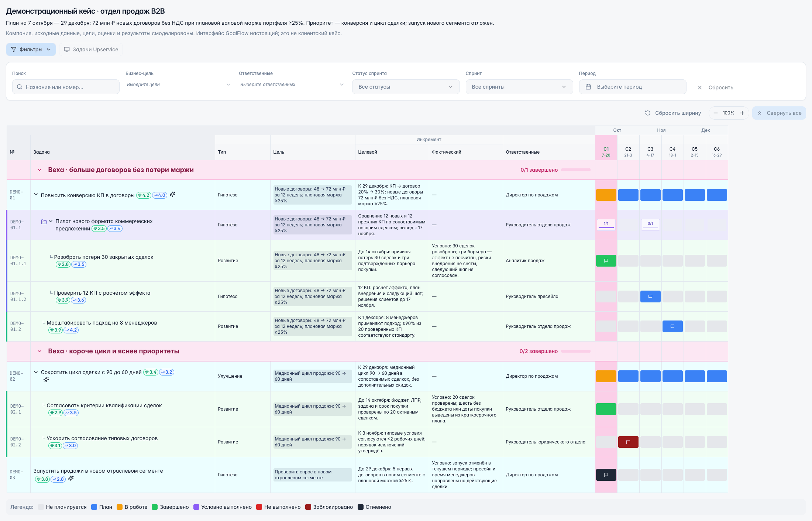Click Сбросить ширину button
The width and height of the screenshot is (812, 521).
point(673,113)
